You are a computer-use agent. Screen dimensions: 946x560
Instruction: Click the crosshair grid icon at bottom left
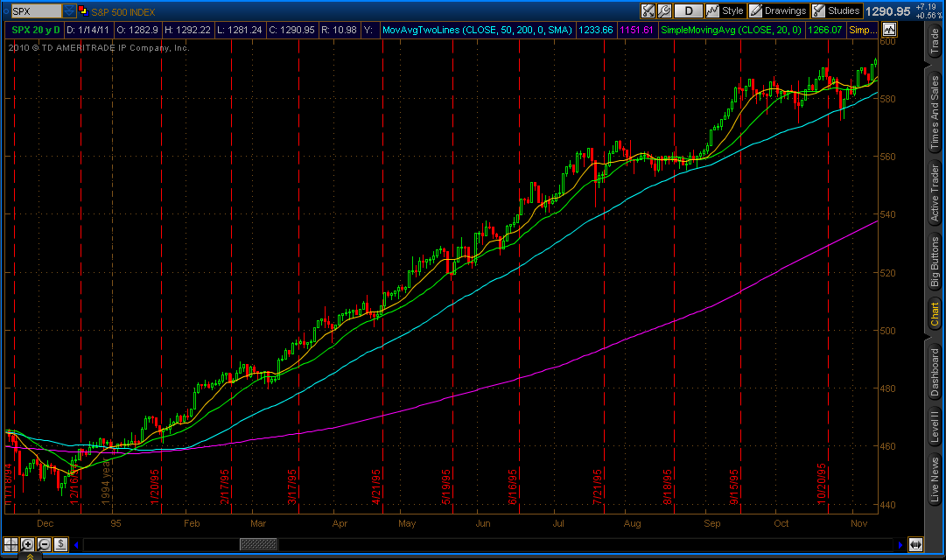(11, 544)
